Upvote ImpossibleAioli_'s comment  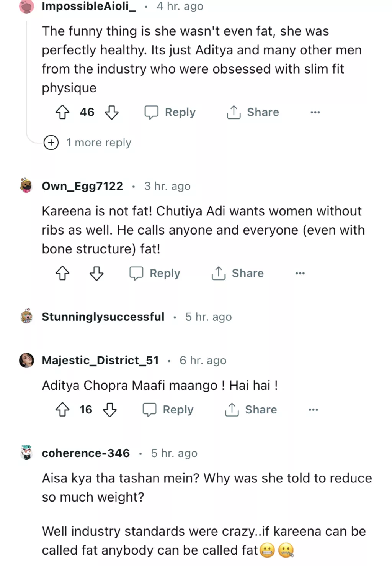(x=63, y=112)
